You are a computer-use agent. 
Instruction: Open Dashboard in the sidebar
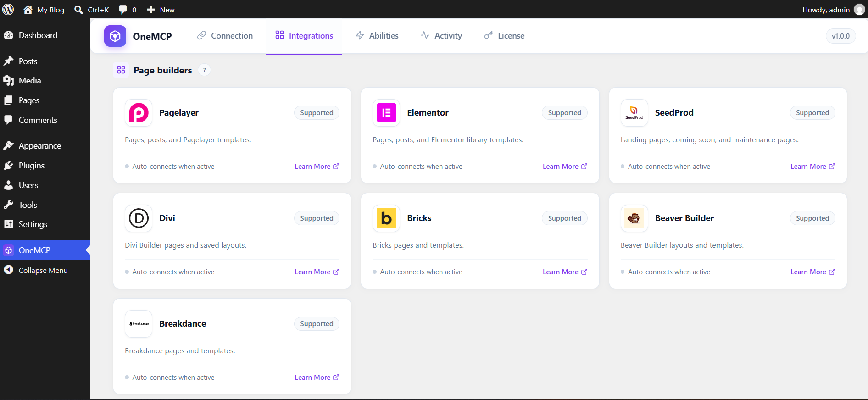pos(45,35)
